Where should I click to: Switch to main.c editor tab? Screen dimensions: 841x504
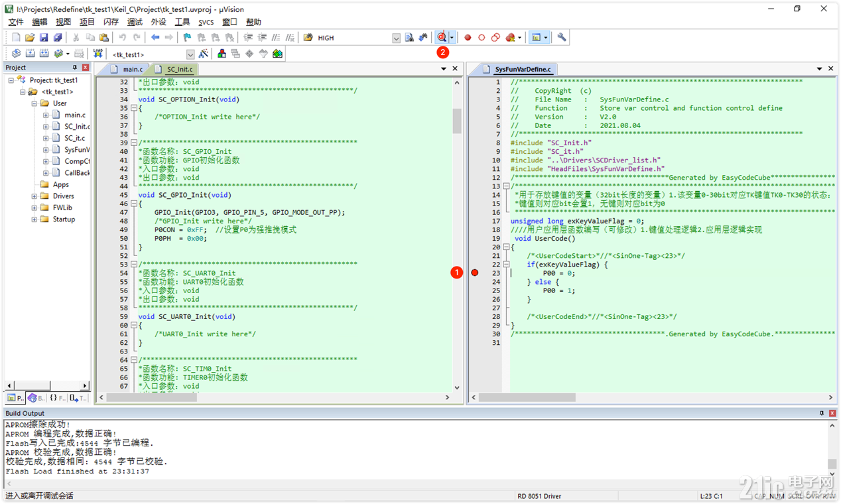(128, 69)
